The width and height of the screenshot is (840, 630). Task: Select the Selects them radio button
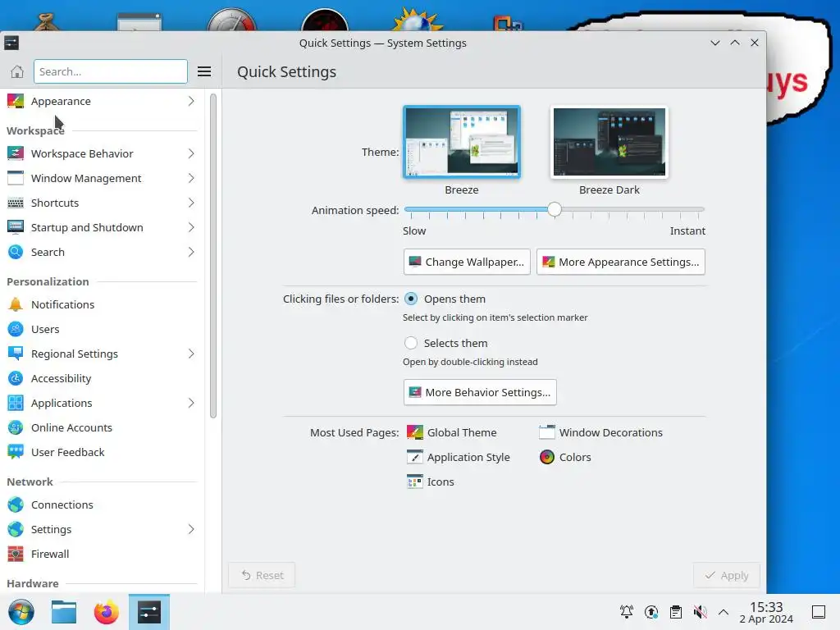coord(411,343)
